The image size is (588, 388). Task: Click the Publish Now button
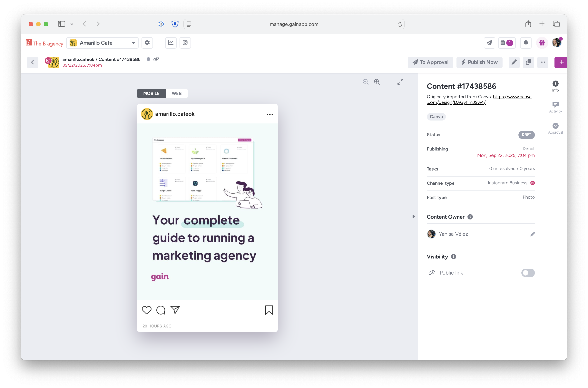pyautogui.click(x=479, y=62)
